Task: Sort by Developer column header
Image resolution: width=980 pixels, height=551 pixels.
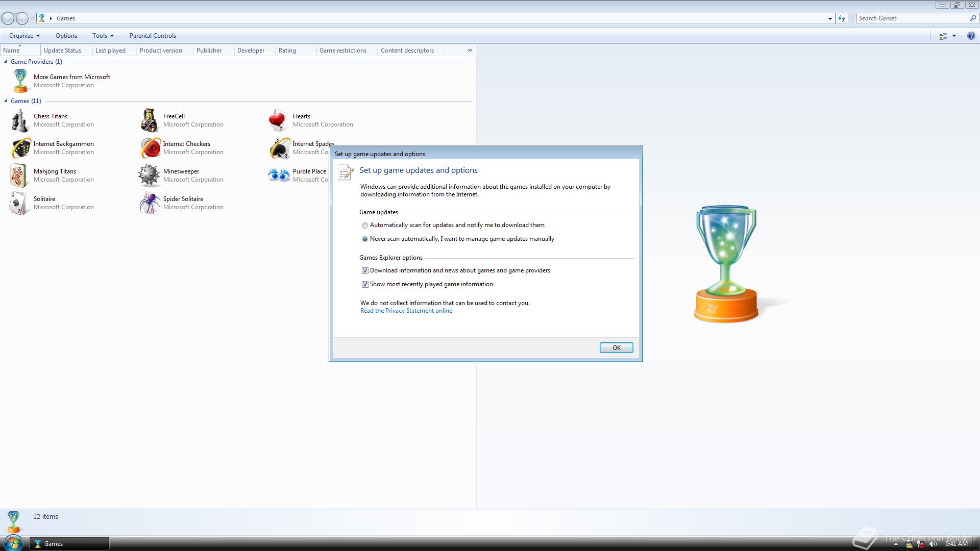Action: [255, 51]
